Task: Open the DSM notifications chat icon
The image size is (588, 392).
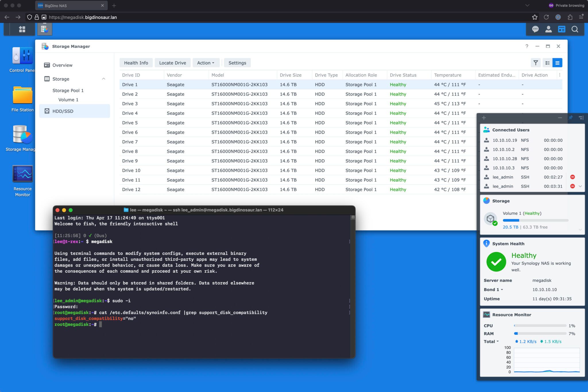Action: pos(535,29)
